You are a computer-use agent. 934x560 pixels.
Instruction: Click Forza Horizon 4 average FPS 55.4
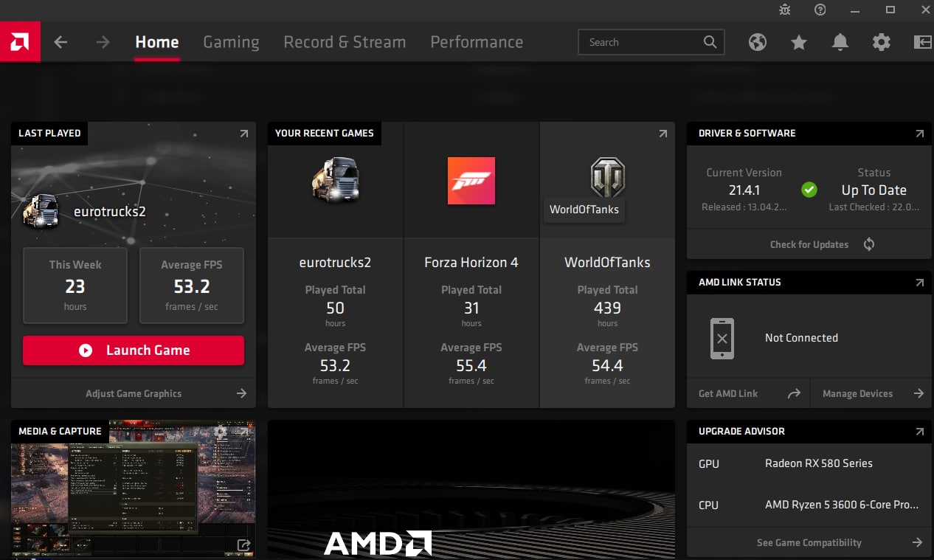(471, 365)
